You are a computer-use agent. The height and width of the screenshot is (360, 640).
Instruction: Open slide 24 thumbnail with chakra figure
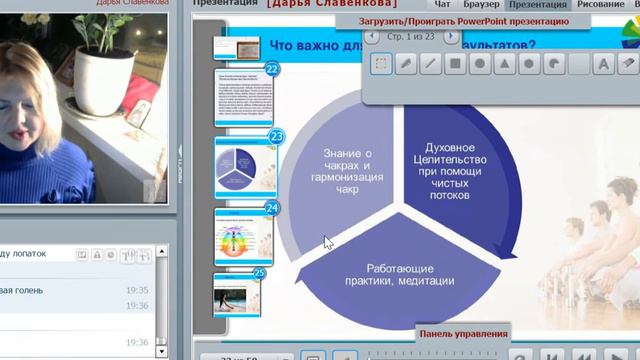[x=244, y=237]
